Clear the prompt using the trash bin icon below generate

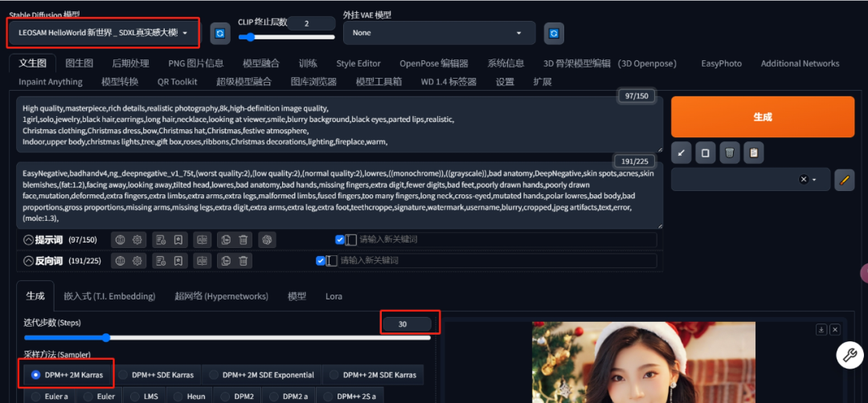pyautogui.click(x=730, y=153)
